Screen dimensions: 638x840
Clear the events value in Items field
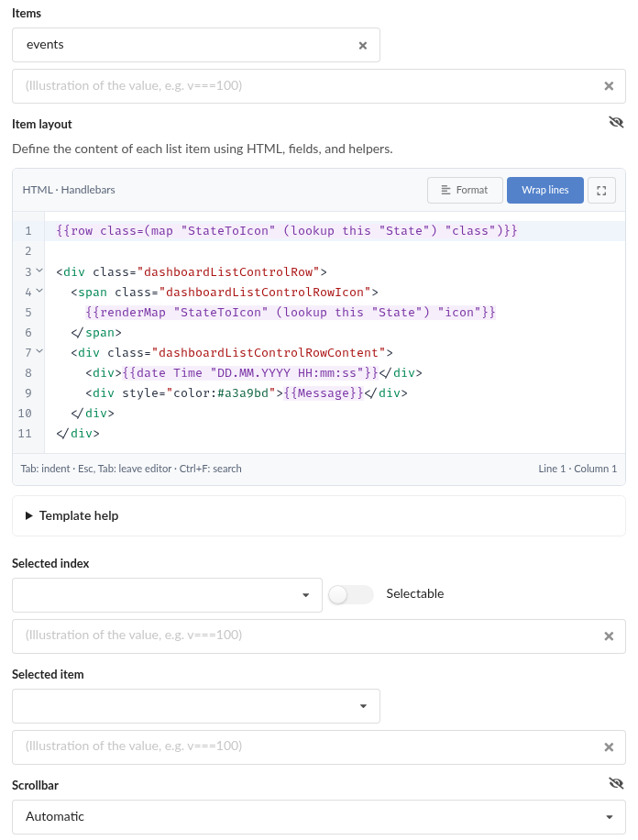pos(363,46)
